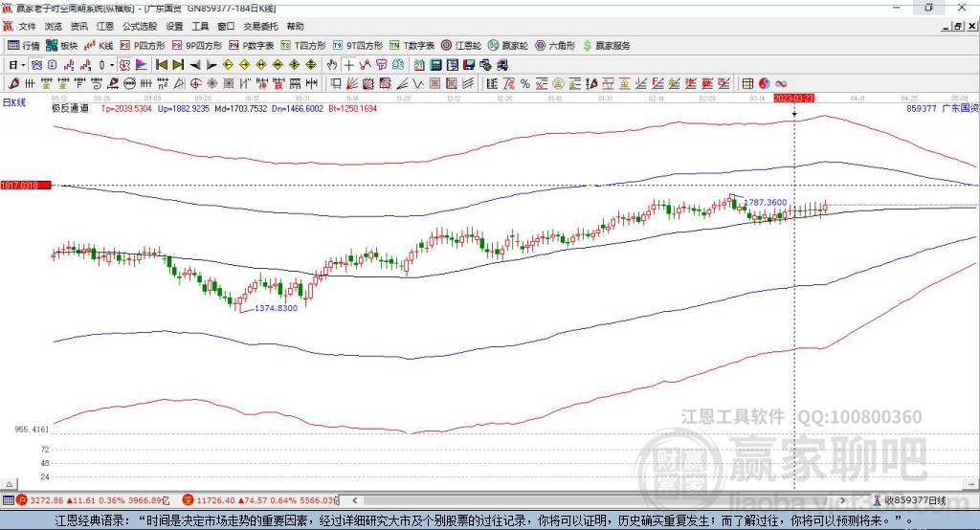The width and height of the screenshot is (980, 530).
Task: Click the 1374.8300 low price annotation
Action: (x=276, y=308)
